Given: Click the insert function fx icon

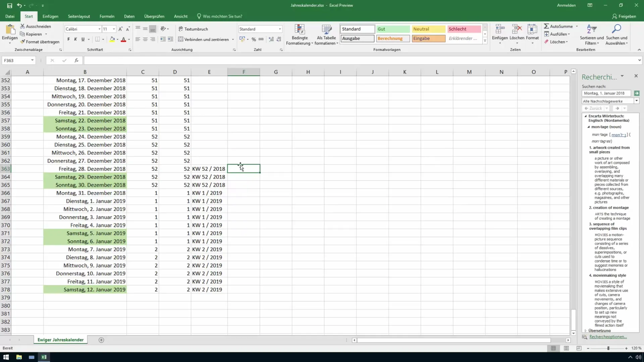Looking at the screenshot, I should [76, 60].
